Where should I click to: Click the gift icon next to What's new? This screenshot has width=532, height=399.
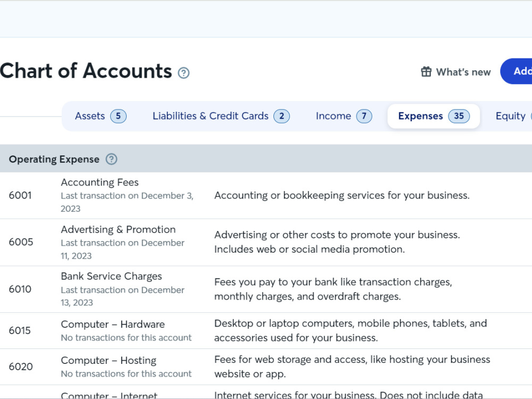[426, 72]
